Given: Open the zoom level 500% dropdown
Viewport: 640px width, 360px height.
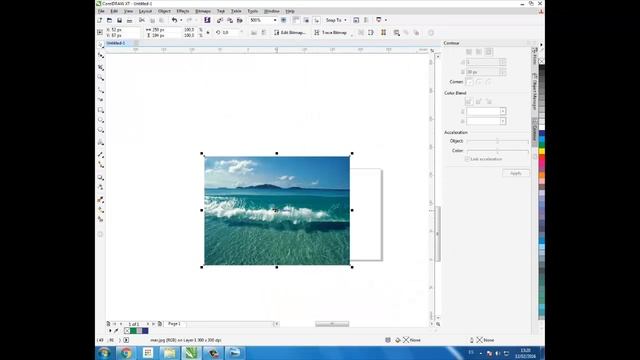Looking at the screenshot, I should click(x=275, y=20).
